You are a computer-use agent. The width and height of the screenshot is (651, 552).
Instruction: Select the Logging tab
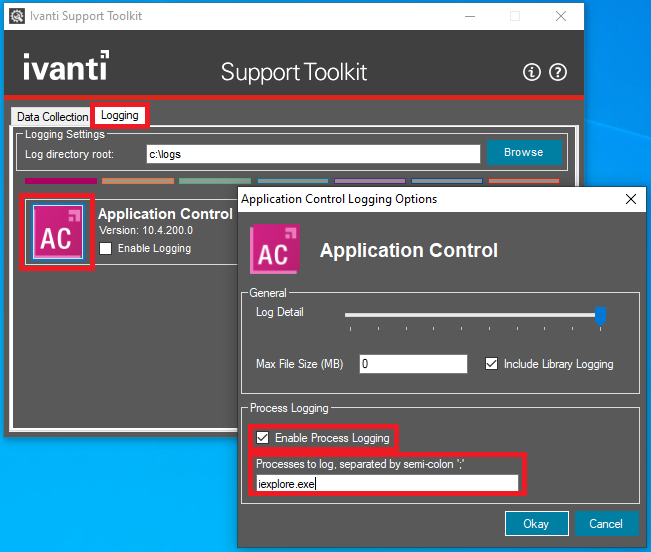120,116
